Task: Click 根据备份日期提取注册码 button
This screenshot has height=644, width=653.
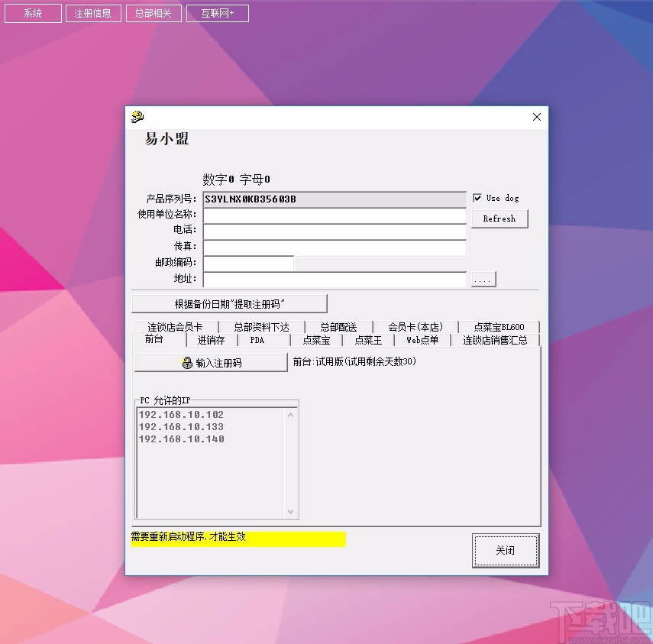Action: pyautogui.click(x=229, y=304)
